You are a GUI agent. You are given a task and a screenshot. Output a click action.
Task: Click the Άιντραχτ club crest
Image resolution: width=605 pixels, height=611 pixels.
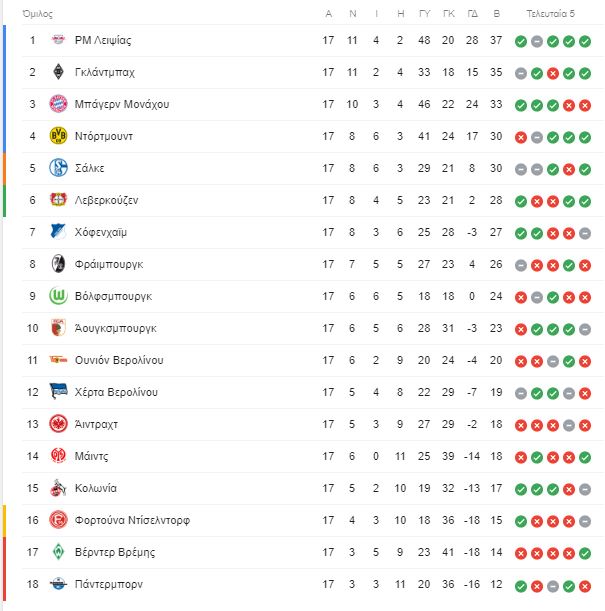click(58, 424)
